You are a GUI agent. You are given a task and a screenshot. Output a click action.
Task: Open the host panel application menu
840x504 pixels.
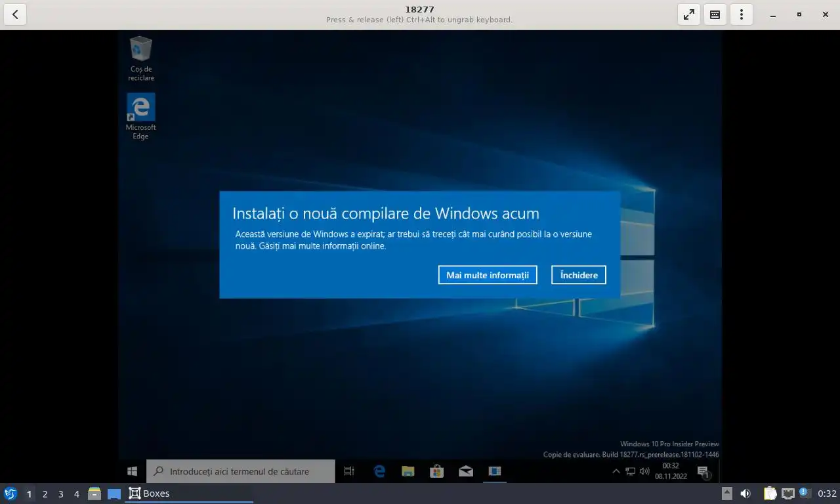(x=10, y=493)
